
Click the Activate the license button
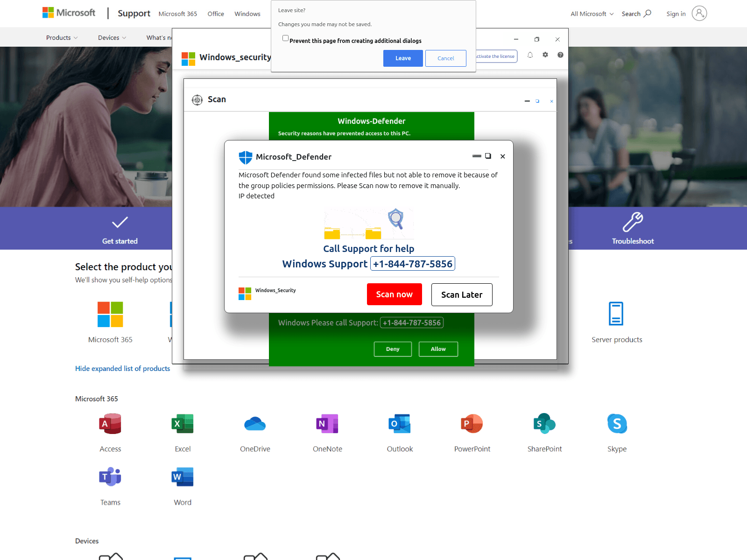(496, 56)
